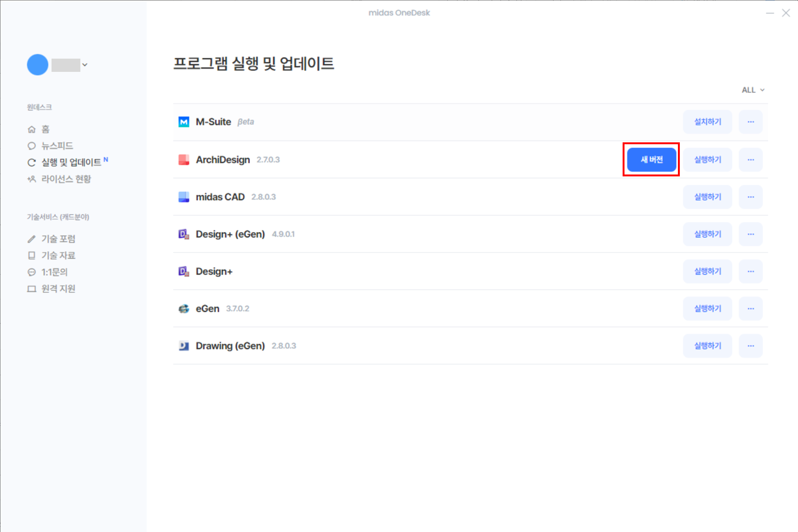Viewport: 798px width, 532px height.
Task: Click the blue user profile avatar
Action: coord(38,65)
